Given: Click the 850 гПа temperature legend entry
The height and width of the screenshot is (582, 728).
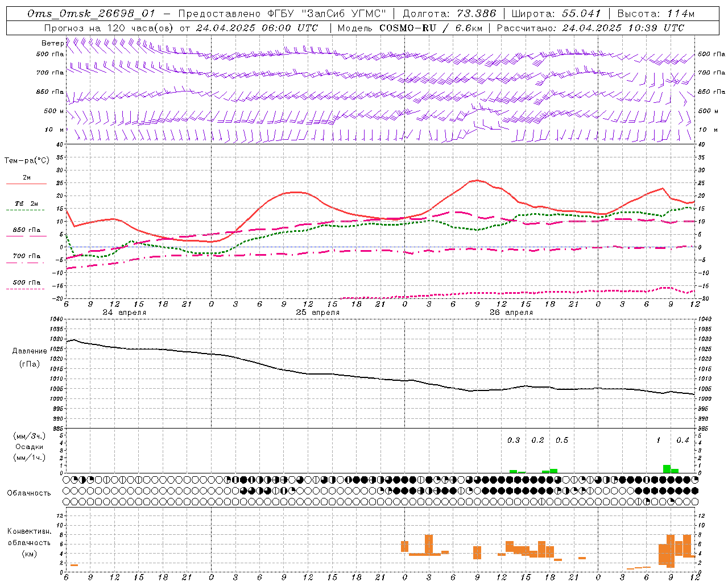Looking at the screenshot, I should pos(27,230).
